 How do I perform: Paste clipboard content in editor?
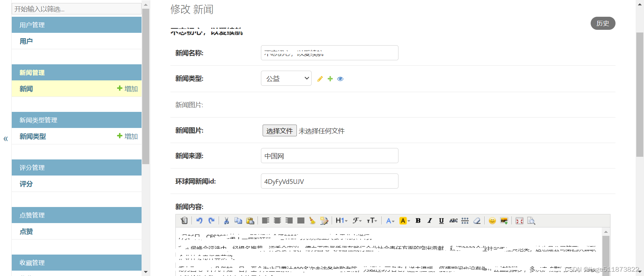250,221
